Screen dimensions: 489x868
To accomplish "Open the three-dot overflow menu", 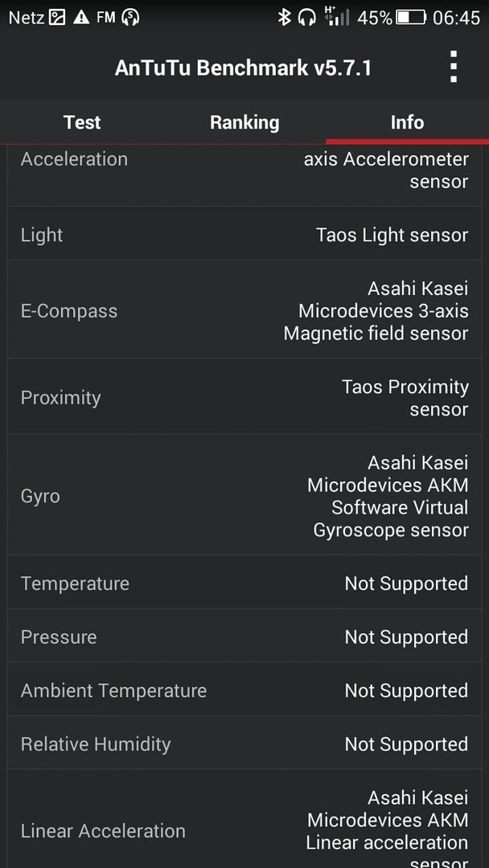I will coord(453,67).
